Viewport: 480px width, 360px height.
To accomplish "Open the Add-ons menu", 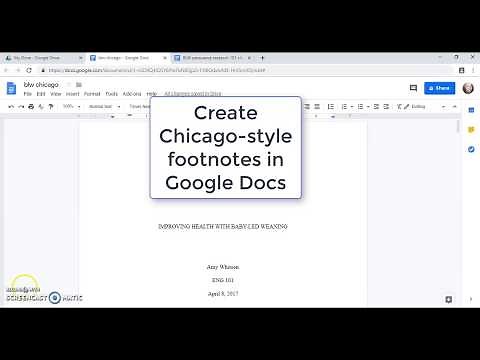I will coord(132,94).
